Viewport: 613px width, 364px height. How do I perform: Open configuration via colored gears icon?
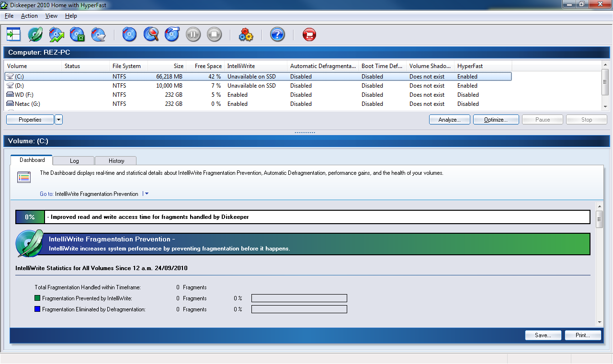click(x=246, y=34)
